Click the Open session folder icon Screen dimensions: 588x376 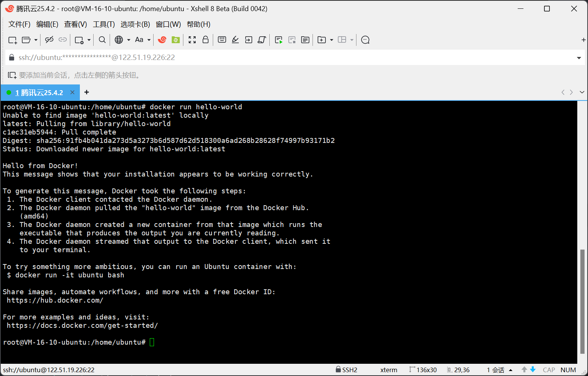pyautogui.click(x=26, y=40)
